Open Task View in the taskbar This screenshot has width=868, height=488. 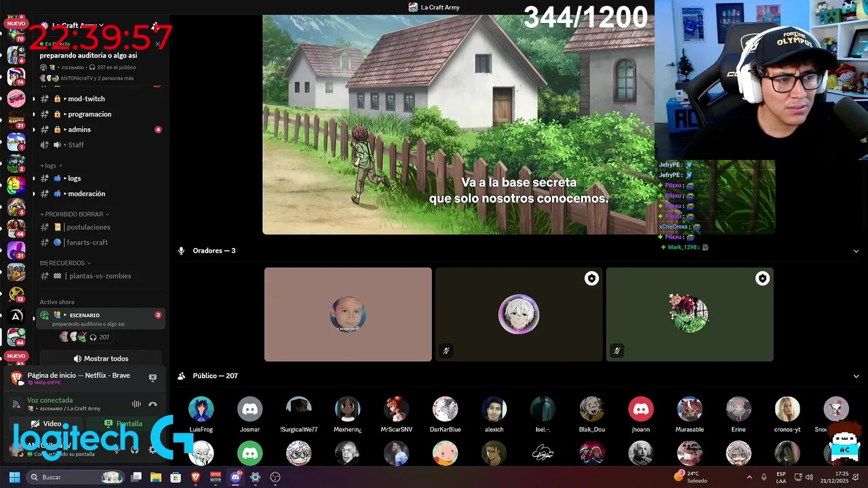coord(136,477)
